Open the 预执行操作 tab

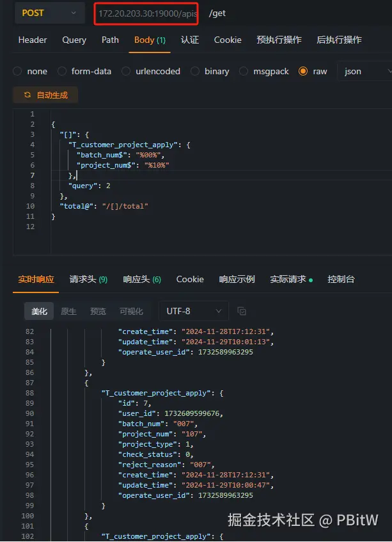279,40
